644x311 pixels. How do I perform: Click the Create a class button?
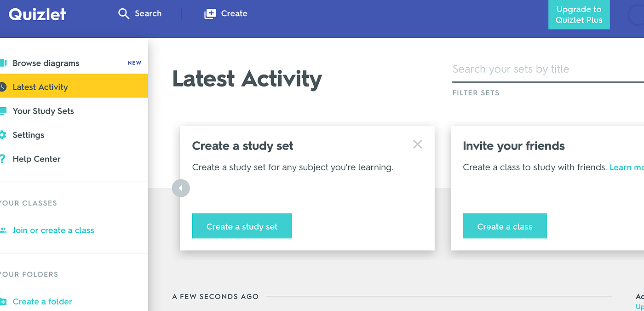(x=505, y=226)
